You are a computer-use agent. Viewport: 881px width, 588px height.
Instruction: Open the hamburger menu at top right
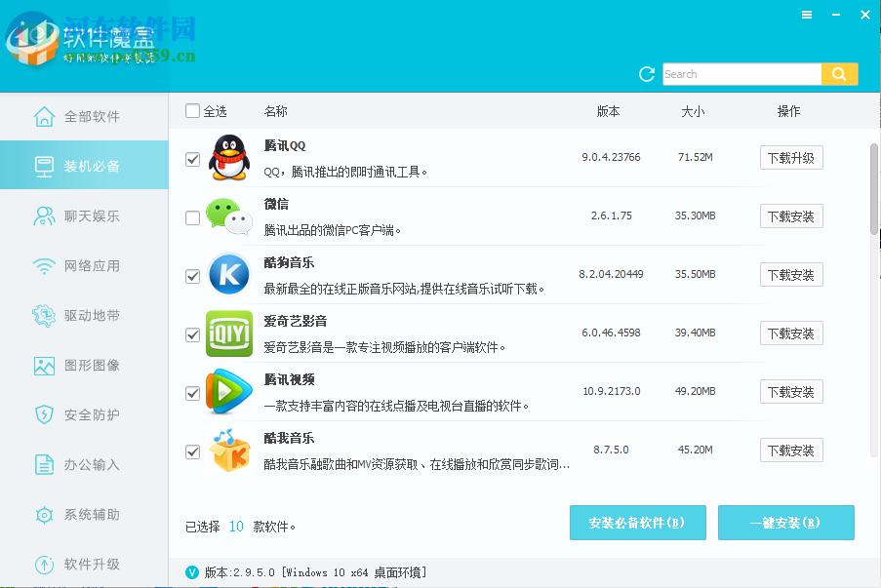pos(807,15)
